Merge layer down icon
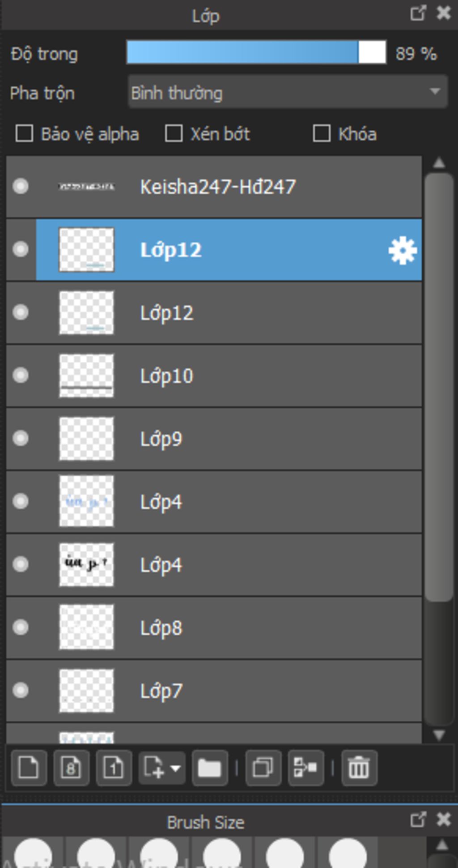The width and height of the screenshot is (458, 868). coord(306,768)
